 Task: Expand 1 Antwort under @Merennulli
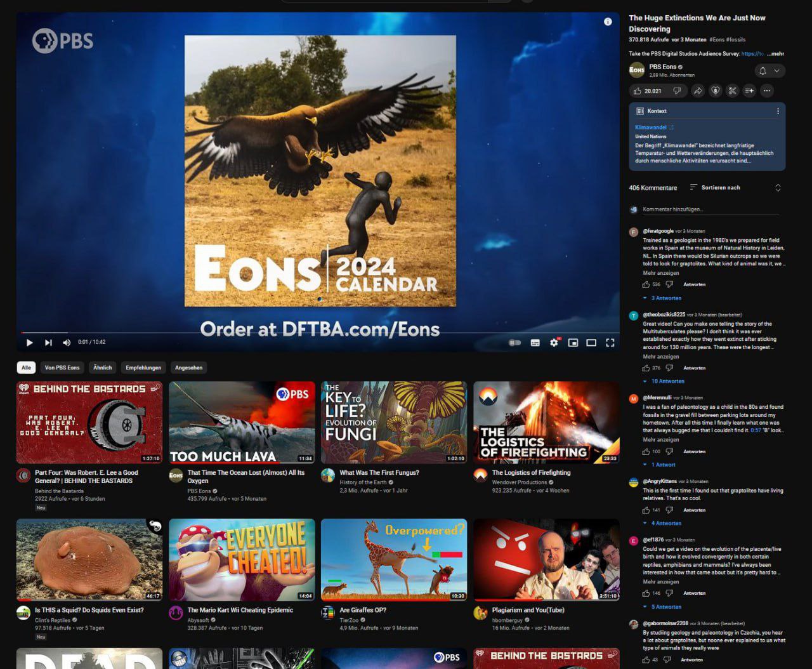[659, 465]
